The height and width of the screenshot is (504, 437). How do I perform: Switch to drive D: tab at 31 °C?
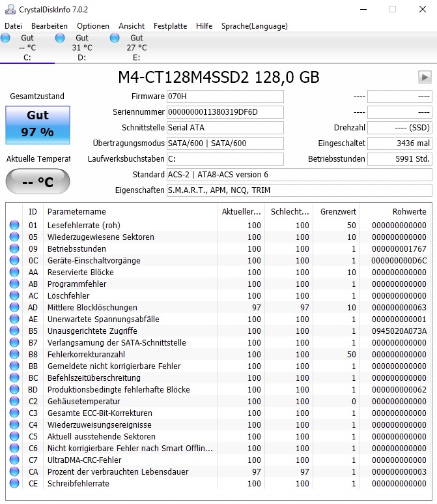[x=82, y=48]
